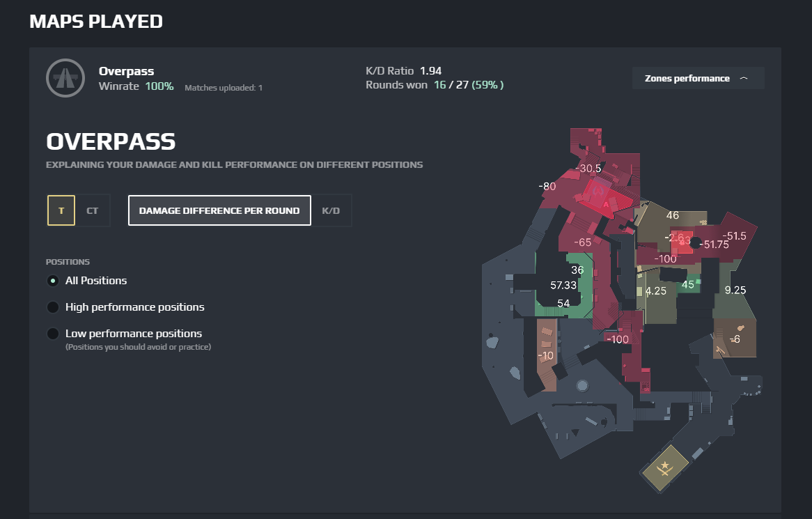Choose High performance positions
Screen dimensions: 812x519
click(53, 307)
